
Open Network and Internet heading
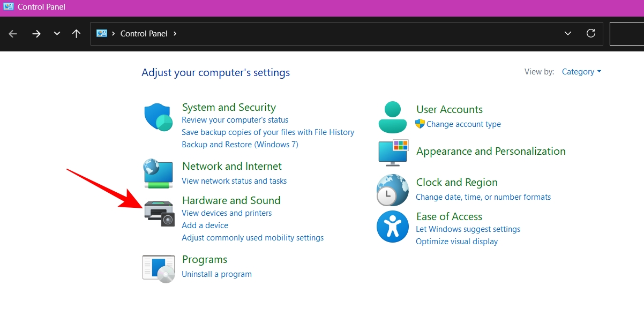click(x=232, y=166)
